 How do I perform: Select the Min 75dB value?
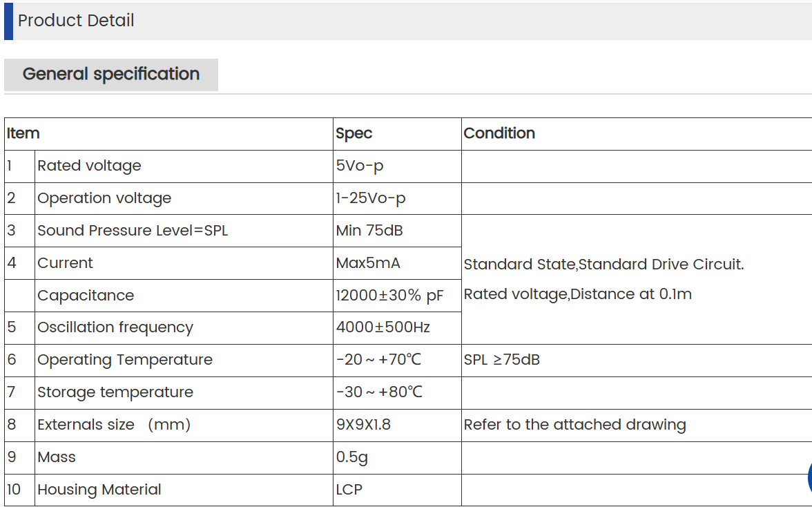(369, 231)
